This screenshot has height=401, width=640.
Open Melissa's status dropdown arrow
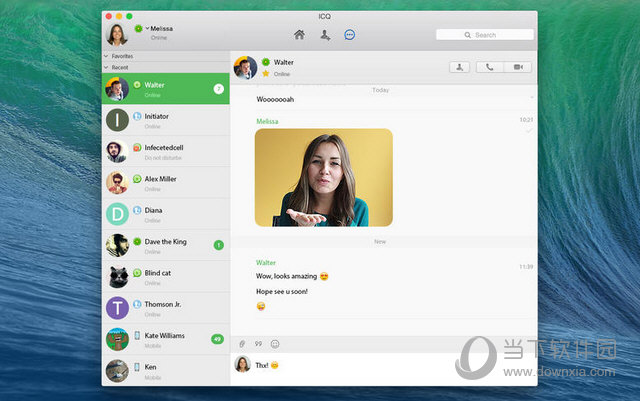click(147, 28)
